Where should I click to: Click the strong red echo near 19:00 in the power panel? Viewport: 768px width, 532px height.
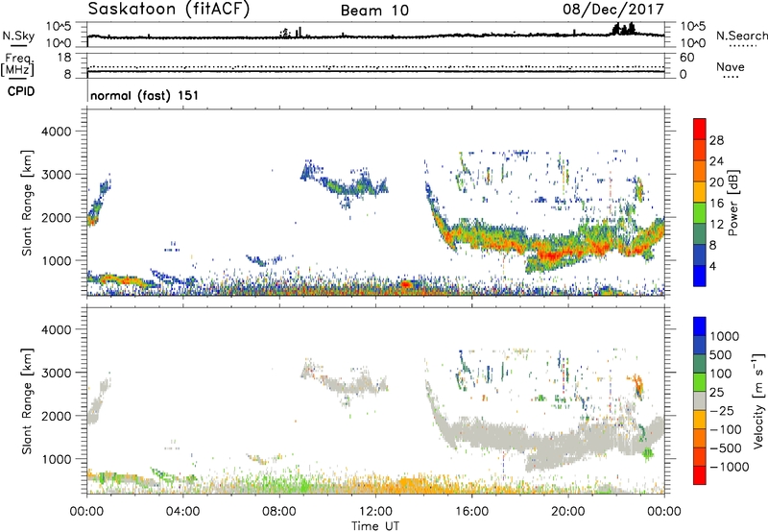coord(551,254)
